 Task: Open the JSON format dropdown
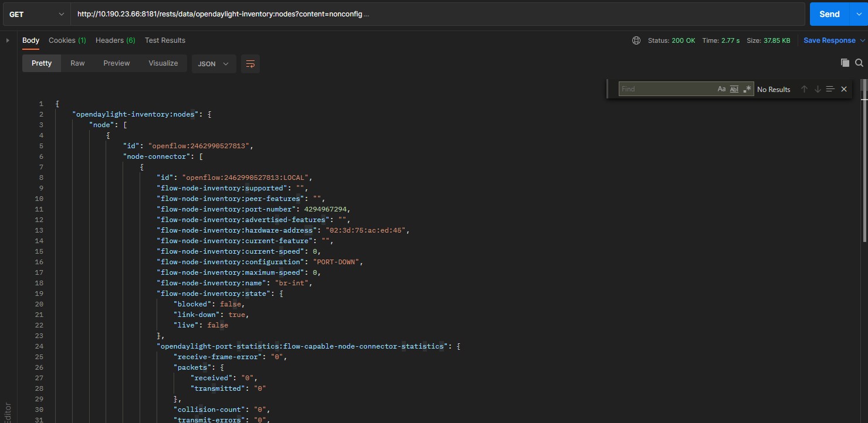click(x=214, y=64)
